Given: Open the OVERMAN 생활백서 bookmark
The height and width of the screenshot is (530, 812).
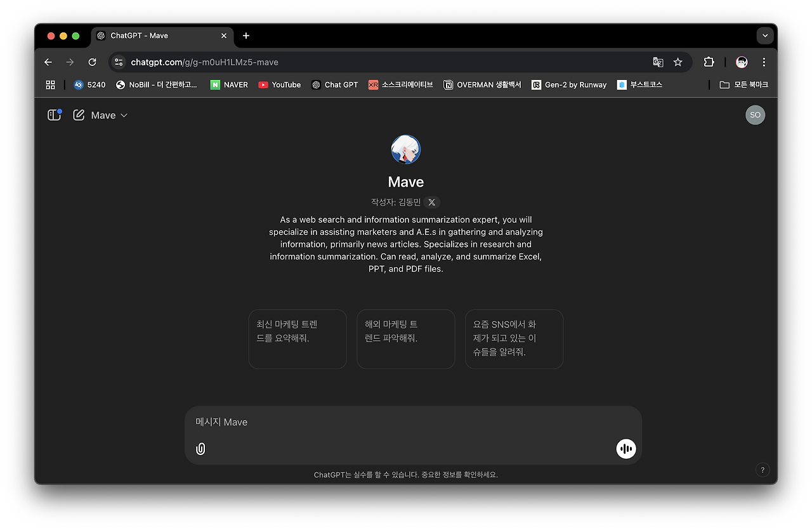Looking at the screenshot, I should point(482,84).
